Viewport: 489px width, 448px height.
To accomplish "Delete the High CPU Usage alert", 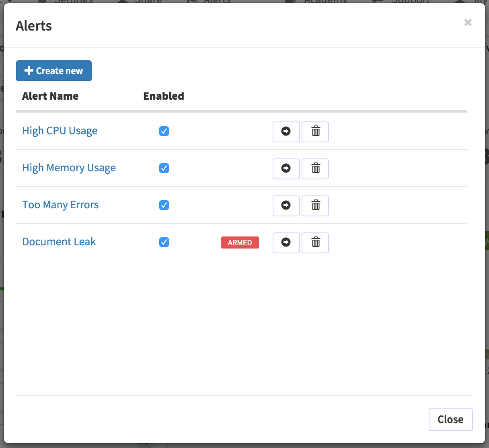I will click(315, 132).
